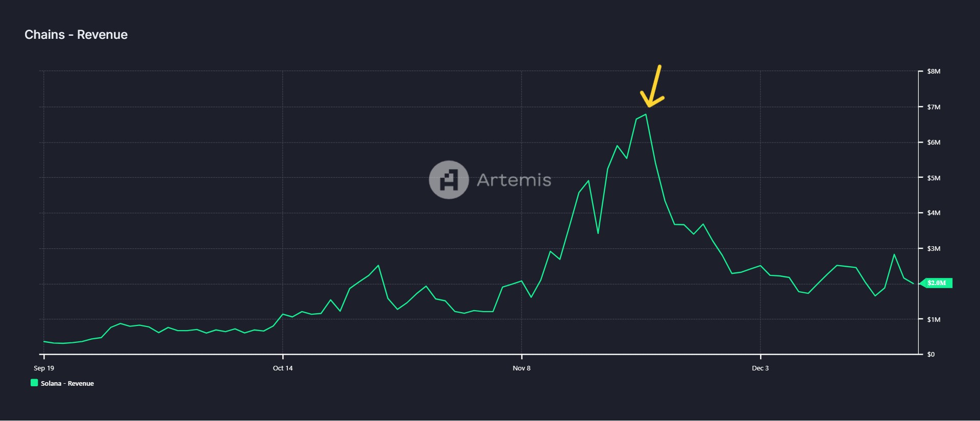Click the $7M y-axis label
The height and width of the screenshot is (421, 980).
click(934, 107)
